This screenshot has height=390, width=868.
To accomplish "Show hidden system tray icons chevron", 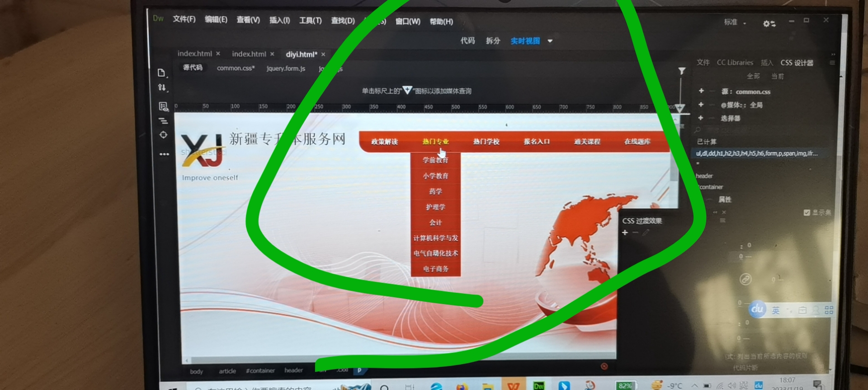I will pyautogui.click(x=694, y=385).
